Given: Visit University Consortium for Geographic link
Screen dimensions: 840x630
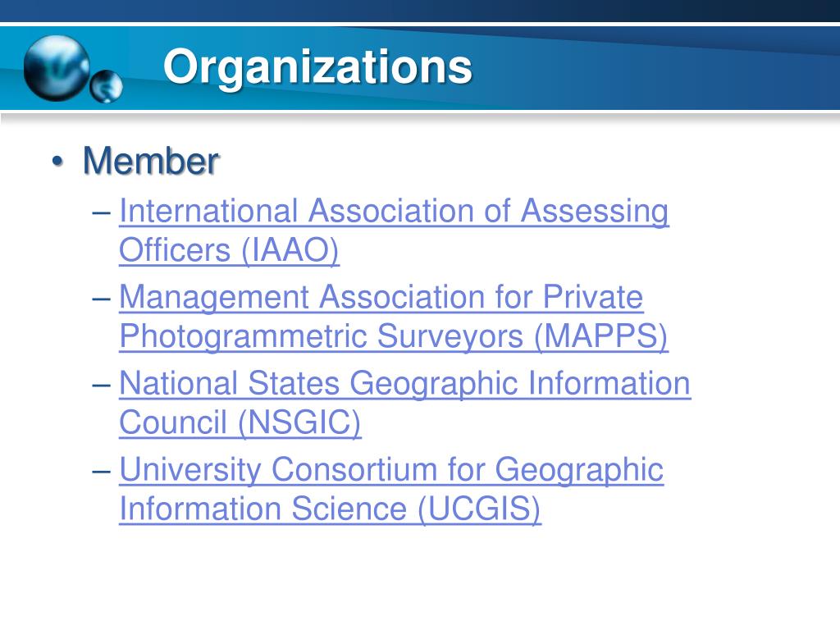Looking at the screenshot, I should 391,470.
